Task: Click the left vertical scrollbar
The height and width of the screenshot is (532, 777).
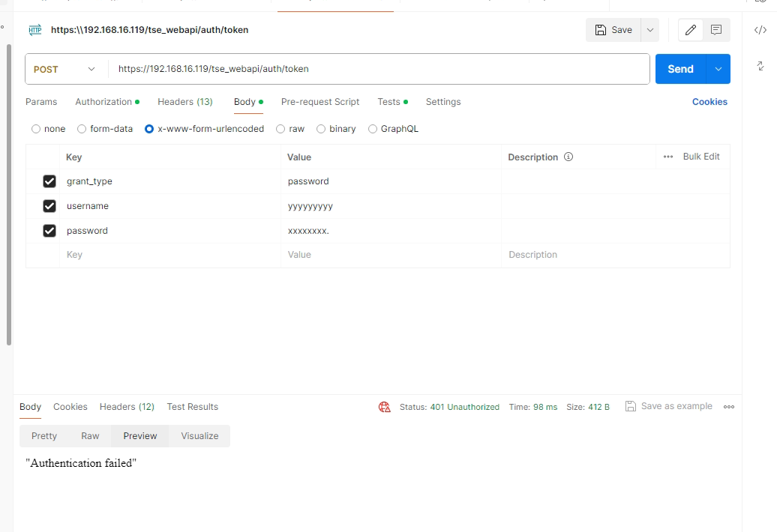Action: (9, 195)
